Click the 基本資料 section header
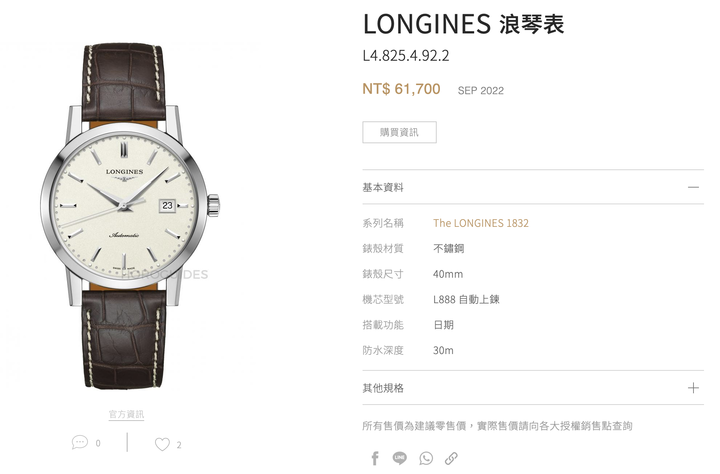720x474 pixels. [533, 187]
